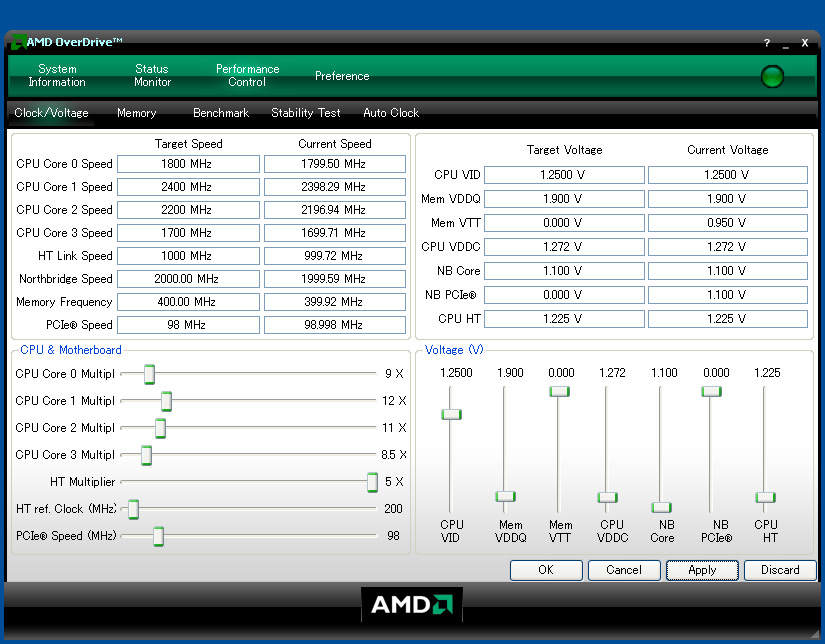Click the OK button
The height and width of the screenshot is (644, 825).
(546, 570)
